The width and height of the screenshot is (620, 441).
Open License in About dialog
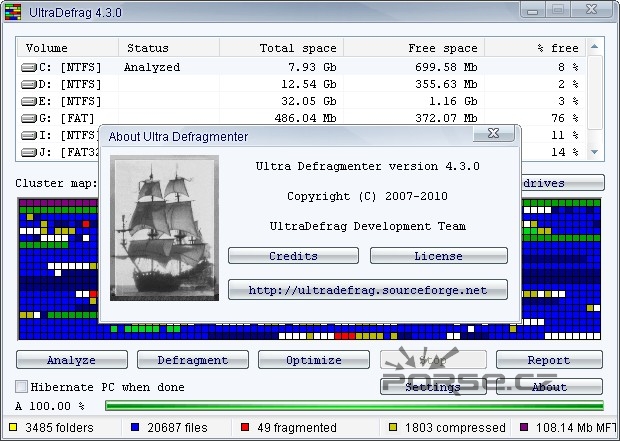pyautogui.click(x=439, y=256)
